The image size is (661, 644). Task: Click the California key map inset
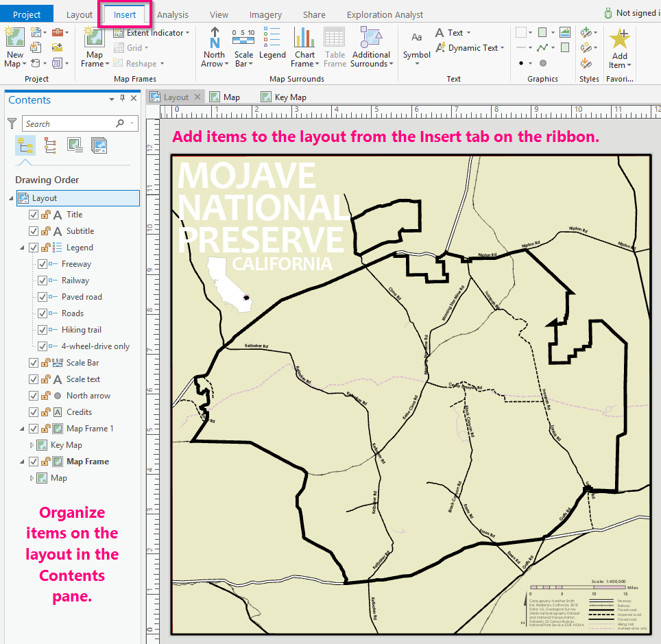pos(229,284)
